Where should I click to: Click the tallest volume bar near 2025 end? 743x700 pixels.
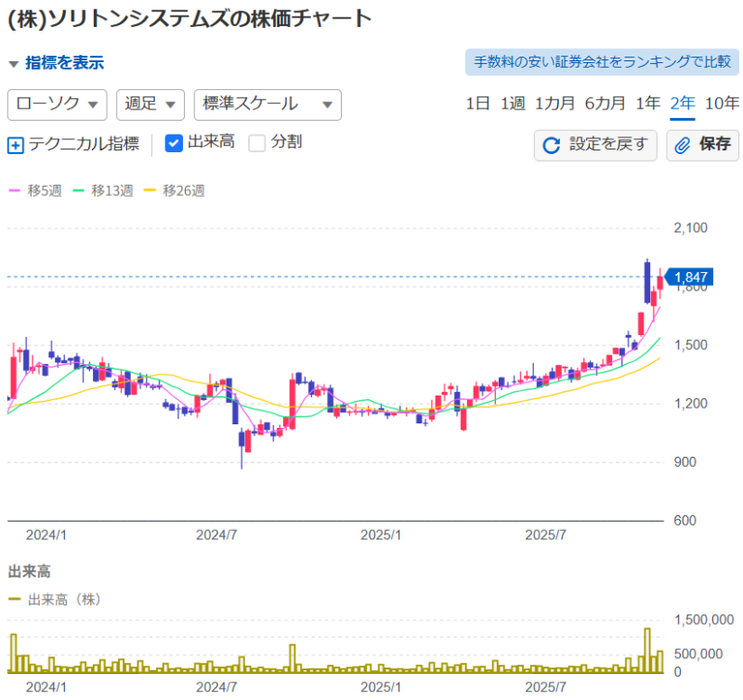(646, 650)
